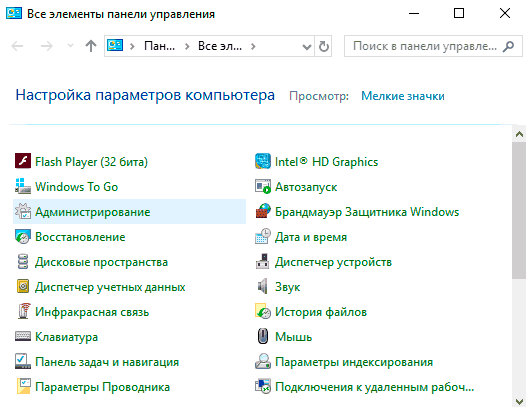The width and height of the screenshot is (526, 407).
Task: Open the Мышь link
Action: (x=294, y=337)
